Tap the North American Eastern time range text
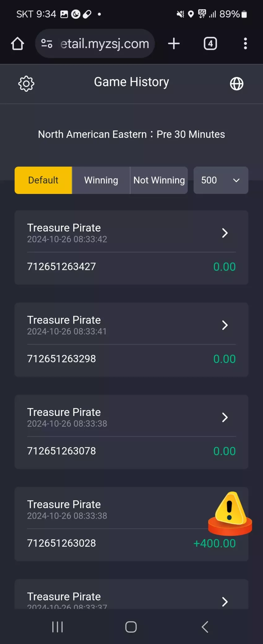263x644 pixels. (131, 134)
